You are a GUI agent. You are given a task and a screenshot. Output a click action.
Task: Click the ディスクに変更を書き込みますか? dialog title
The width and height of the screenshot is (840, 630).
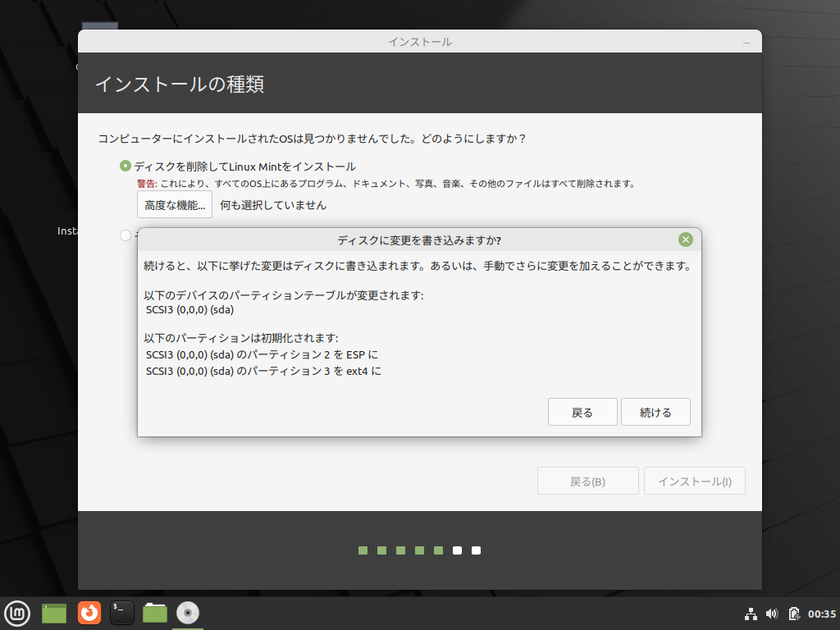(x=419, y=240)
